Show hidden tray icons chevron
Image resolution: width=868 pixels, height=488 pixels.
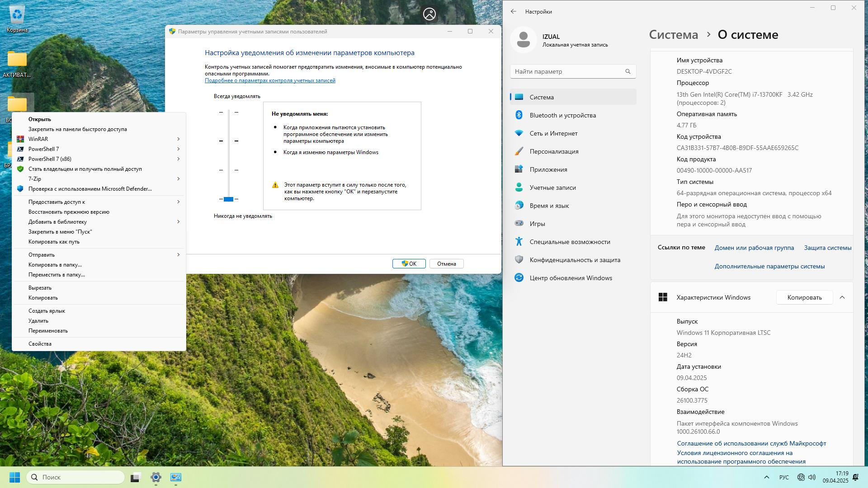pyautogui.click(x=766, y=477)
